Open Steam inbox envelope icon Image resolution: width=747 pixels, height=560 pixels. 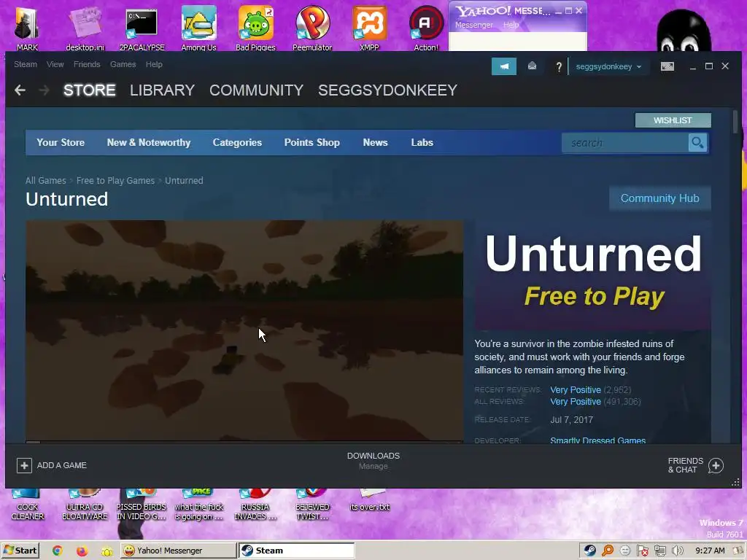[x=532, y=66]
